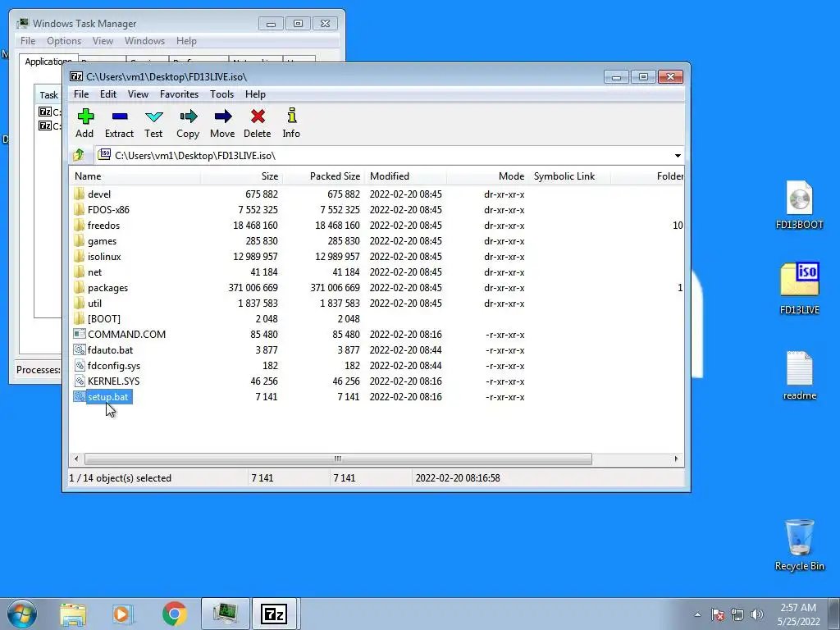This screenshot has width=840, height=630.
Task: Click the scrollbar right arrow
Action: tap(676, 459)
